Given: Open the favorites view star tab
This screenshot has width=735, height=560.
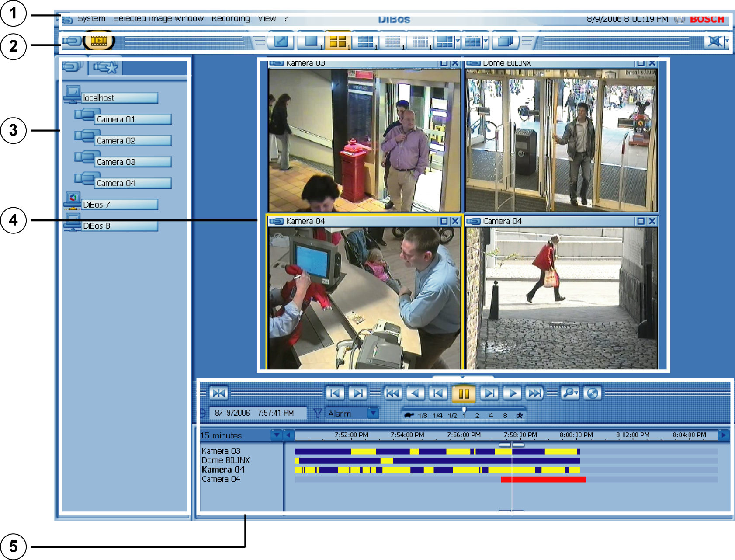Looking at the screenshot, I should 105,67.
